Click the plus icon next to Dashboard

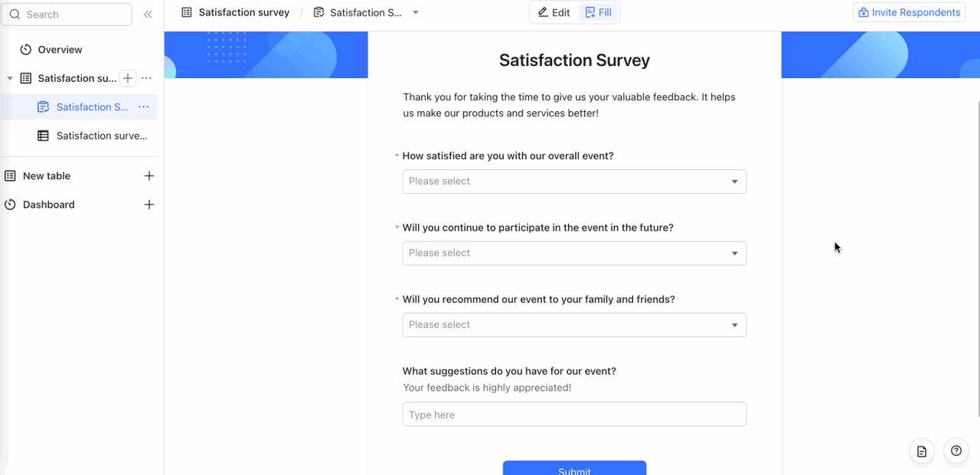149,205
